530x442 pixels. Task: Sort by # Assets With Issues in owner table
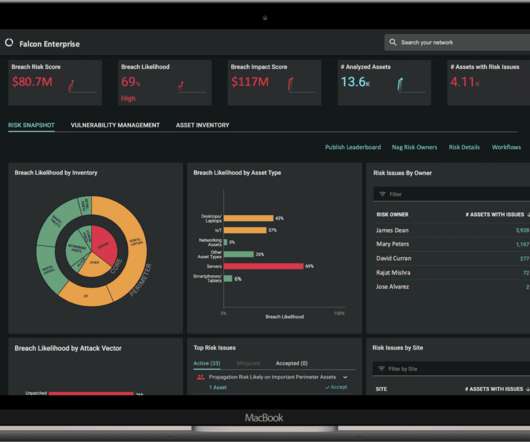(497, 215)
